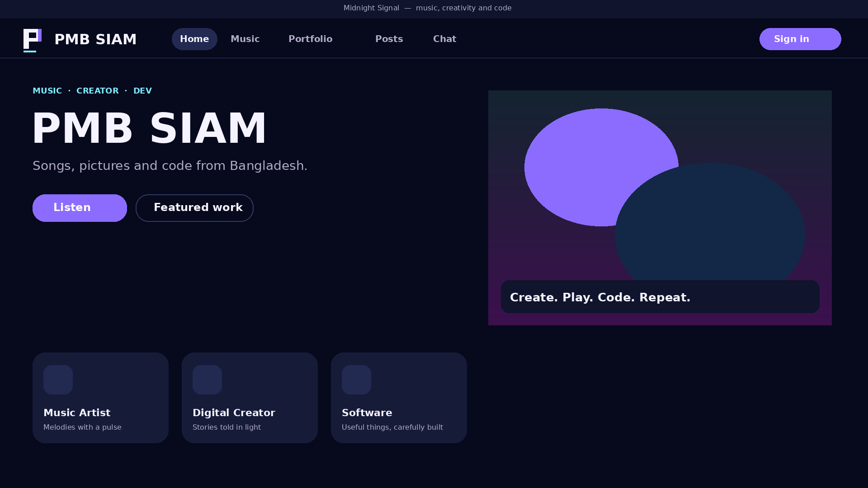
Task: Select the Software card icon
Action: point(356,380)
